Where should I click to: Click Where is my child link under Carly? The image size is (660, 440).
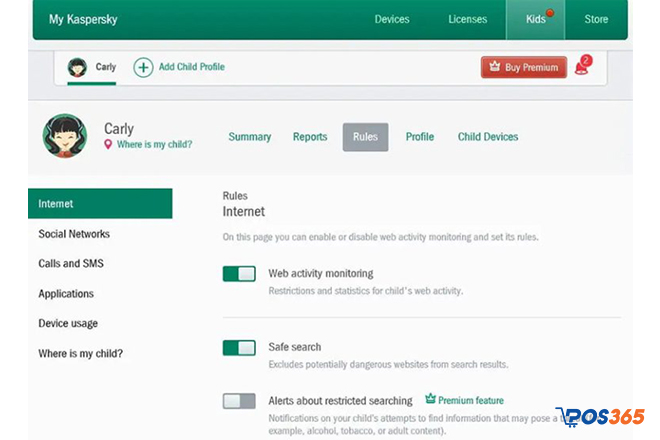point(154,144)
